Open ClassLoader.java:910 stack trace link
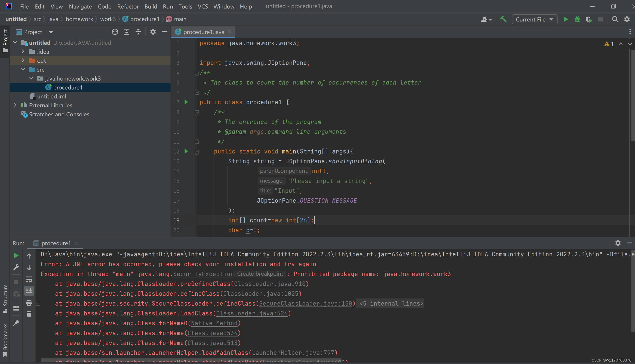 [269, 284]
